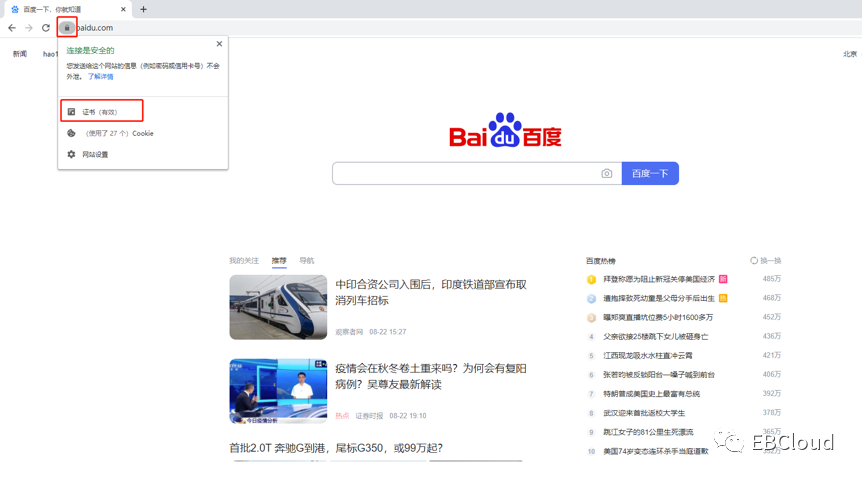Click the camera image-search icon

point(606,173)
